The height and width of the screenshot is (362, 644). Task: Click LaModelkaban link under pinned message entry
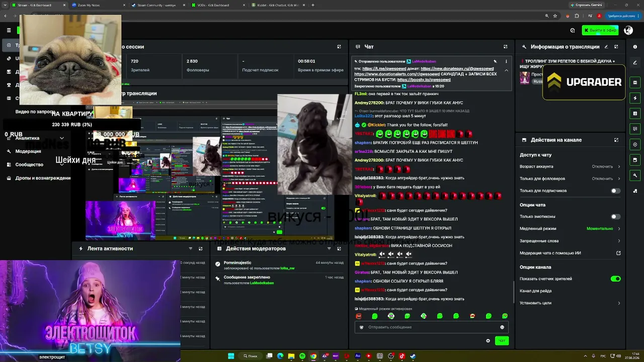tap(262, 283)
